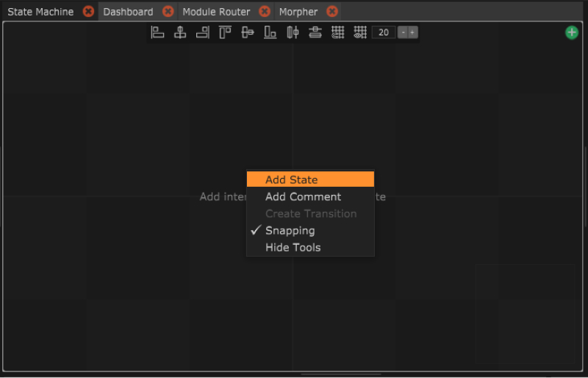Viewport: 588px width, 378px height.
Task: Click the align left edges icon
Action: (x=157, y=32)
